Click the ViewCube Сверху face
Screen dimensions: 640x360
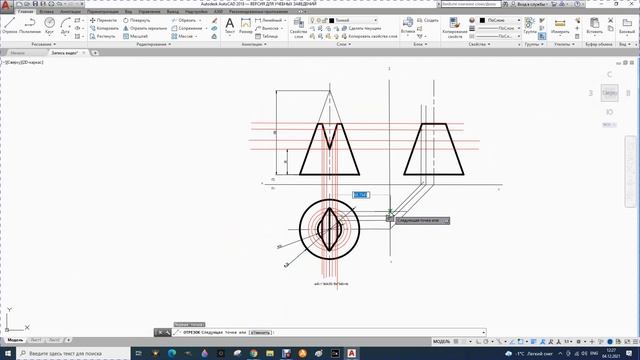pos(609,93)
